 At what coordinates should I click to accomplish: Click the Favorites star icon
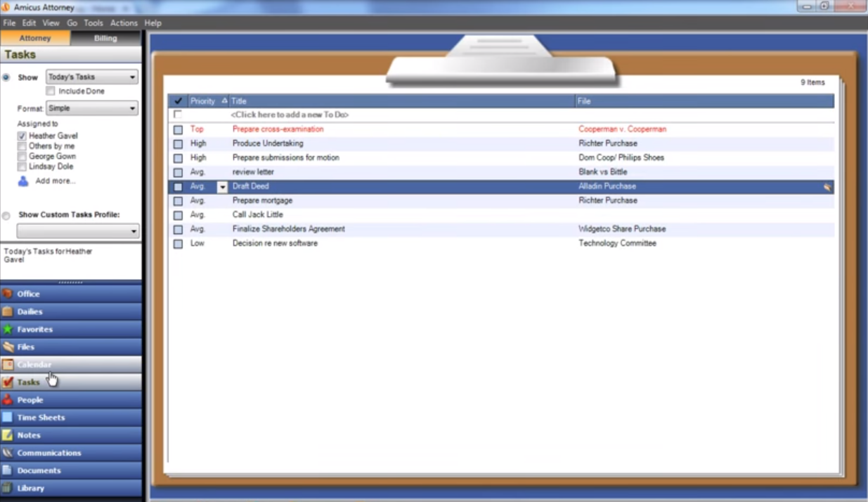tap(8, 329)
